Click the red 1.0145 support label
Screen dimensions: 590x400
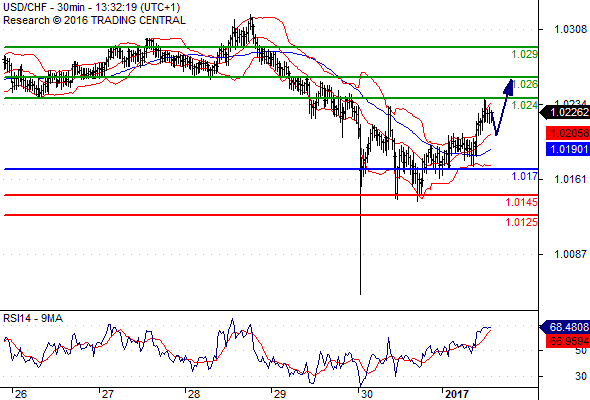pos(521,202)
